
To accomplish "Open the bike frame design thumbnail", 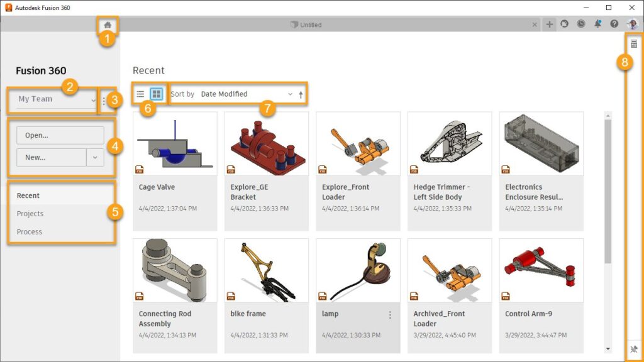I will (x=266, y=269).
